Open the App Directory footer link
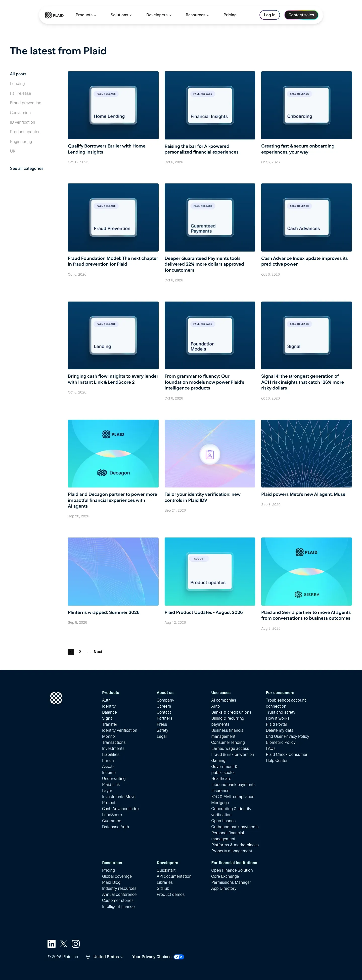Screen dimensions: 362x980 [224, 889]
